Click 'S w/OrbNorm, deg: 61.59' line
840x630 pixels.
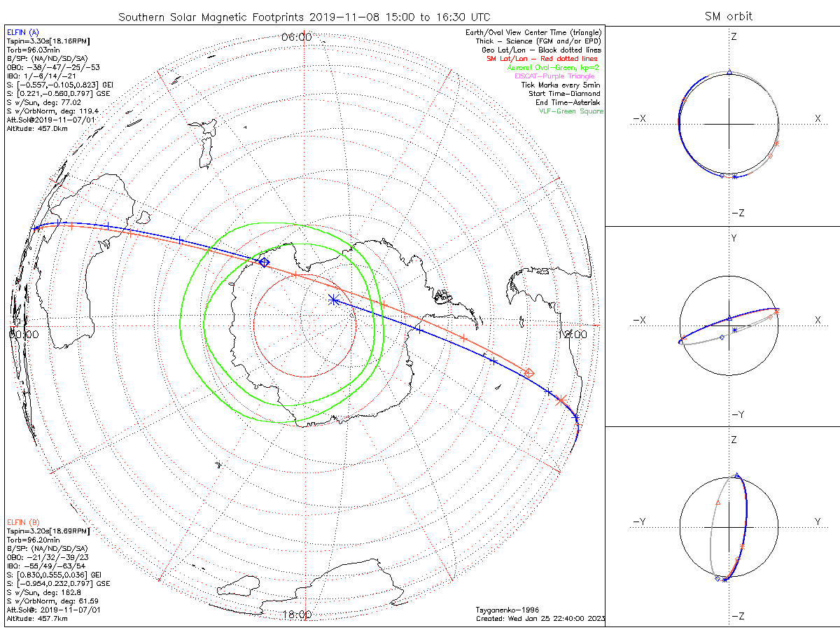tap(52, 601)
